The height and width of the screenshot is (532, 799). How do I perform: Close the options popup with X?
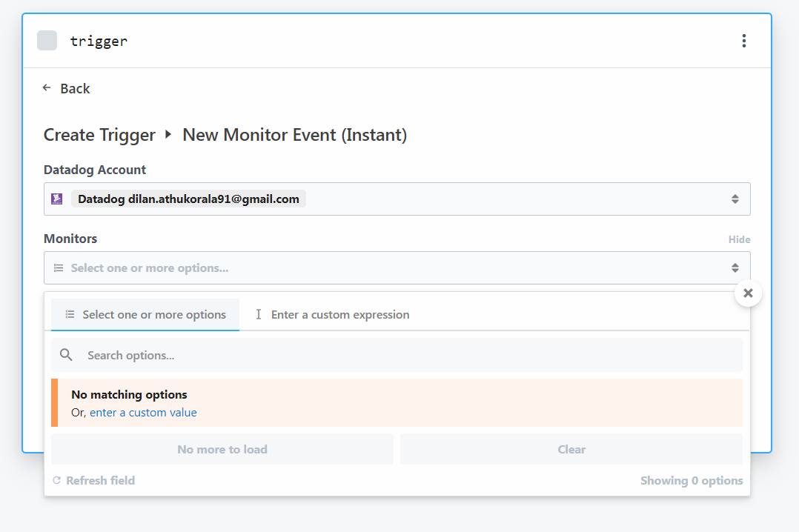point(748,293)
